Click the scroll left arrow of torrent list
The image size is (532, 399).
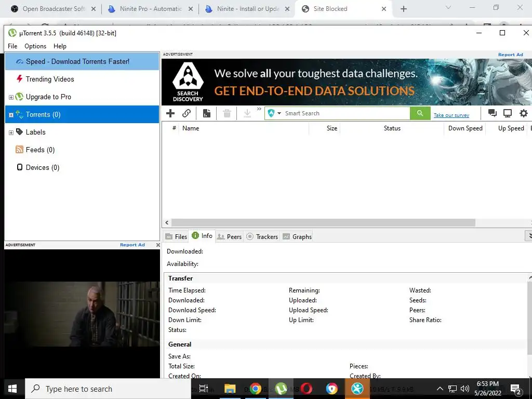coord(167,222)
